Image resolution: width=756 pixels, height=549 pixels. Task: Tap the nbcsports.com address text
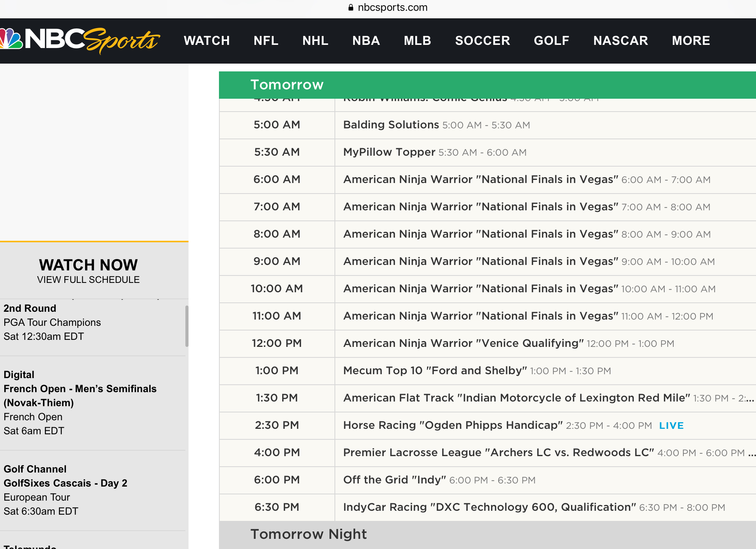coord(393,7)
